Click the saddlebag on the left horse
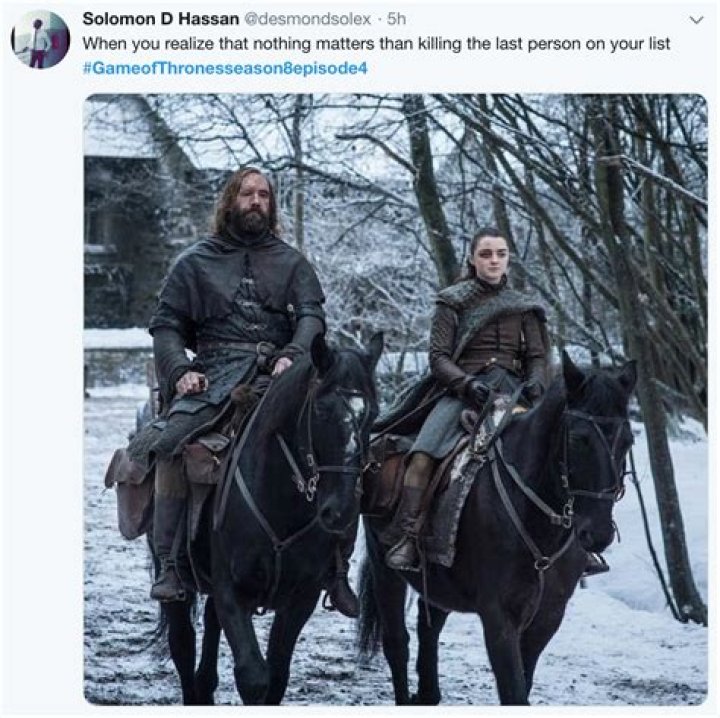The width and height of the screenshot is (720, 718). coord(129,491)
